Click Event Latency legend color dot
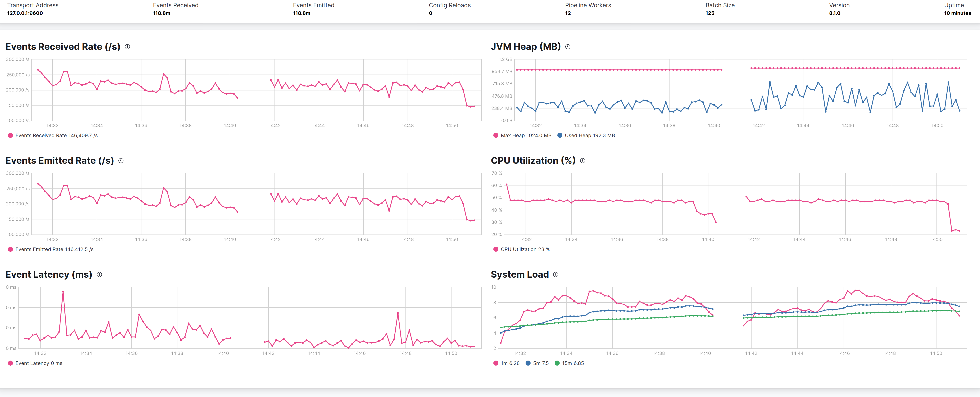This screenshot has height=397, width=980. pos(11,363)
